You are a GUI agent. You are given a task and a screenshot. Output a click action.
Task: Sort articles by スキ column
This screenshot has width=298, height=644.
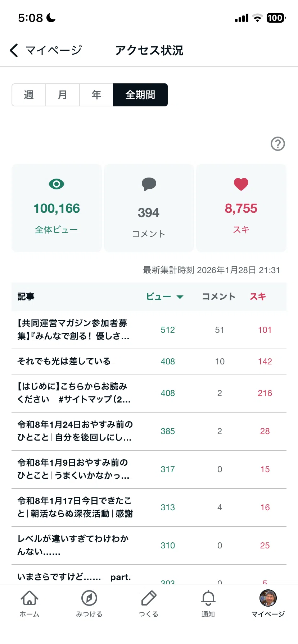pyautogui.click(x=258, y=296)
